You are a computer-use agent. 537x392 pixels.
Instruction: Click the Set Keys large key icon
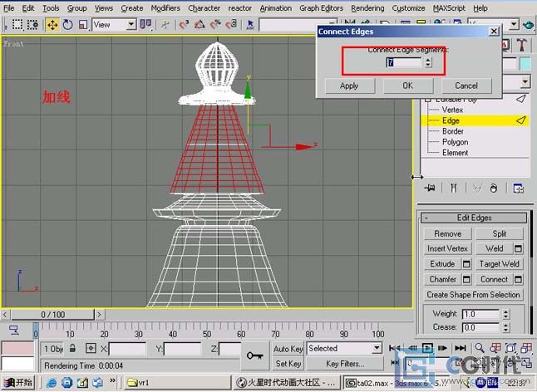[255, 356]
